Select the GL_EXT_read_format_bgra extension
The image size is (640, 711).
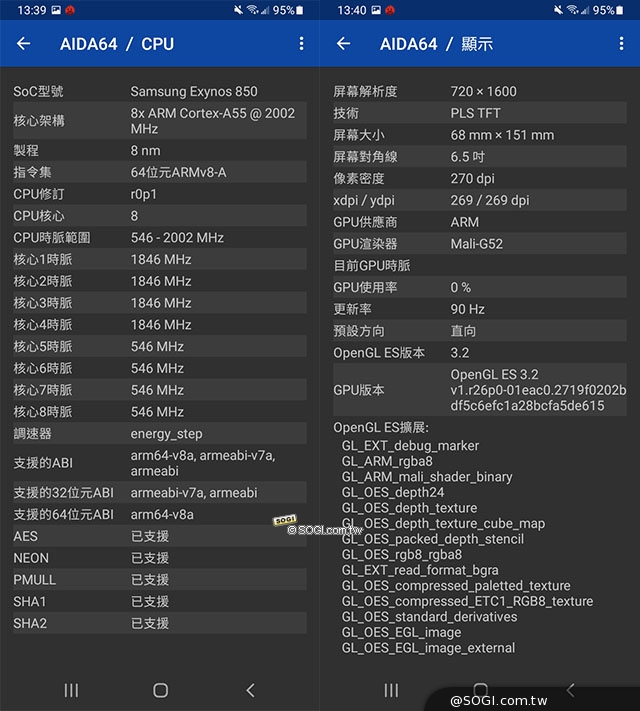tap(420, 570)
